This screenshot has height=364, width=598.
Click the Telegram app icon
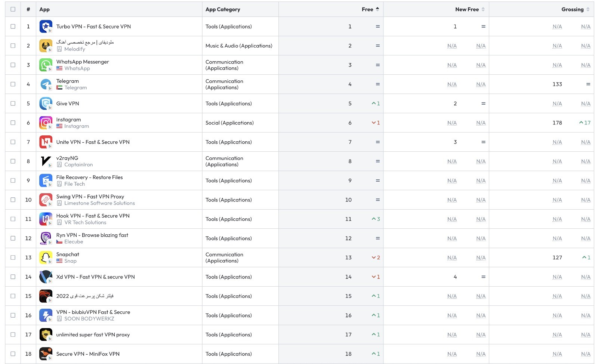pyautogui.click(x=46, y=84)
